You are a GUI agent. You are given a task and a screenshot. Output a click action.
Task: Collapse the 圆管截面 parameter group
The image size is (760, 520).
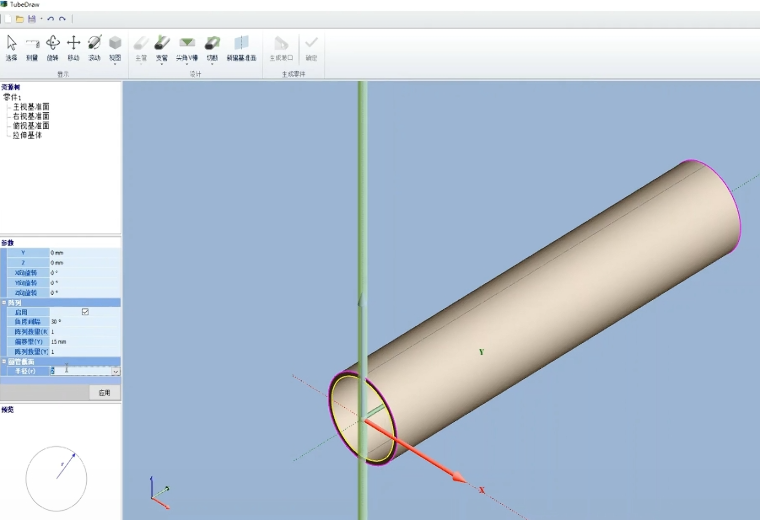[x=4, y=361]
